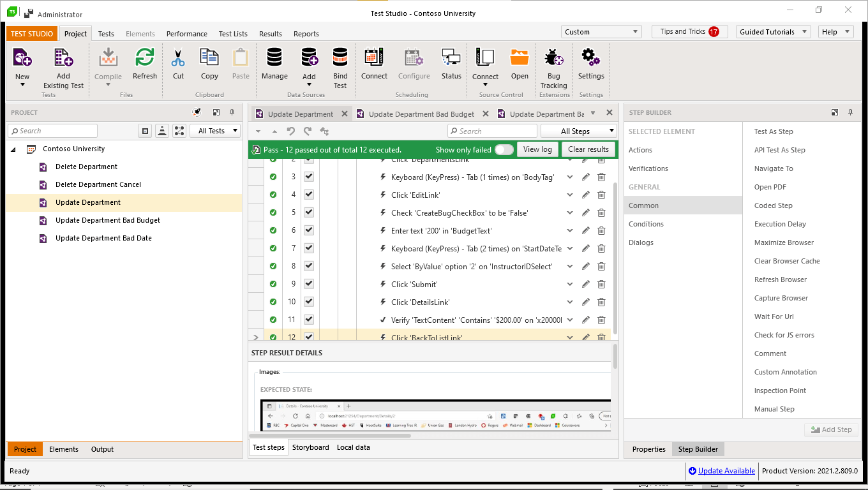The width and height of the screenshot is (868, 490).
Task: Refresh the project files
Action: [145, 64]
